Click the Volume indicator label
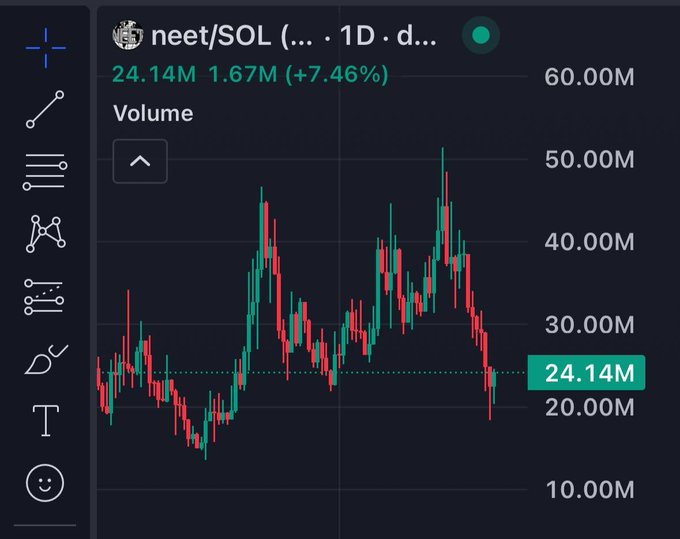The image size is (680, 539). click(x=153, y=114)
